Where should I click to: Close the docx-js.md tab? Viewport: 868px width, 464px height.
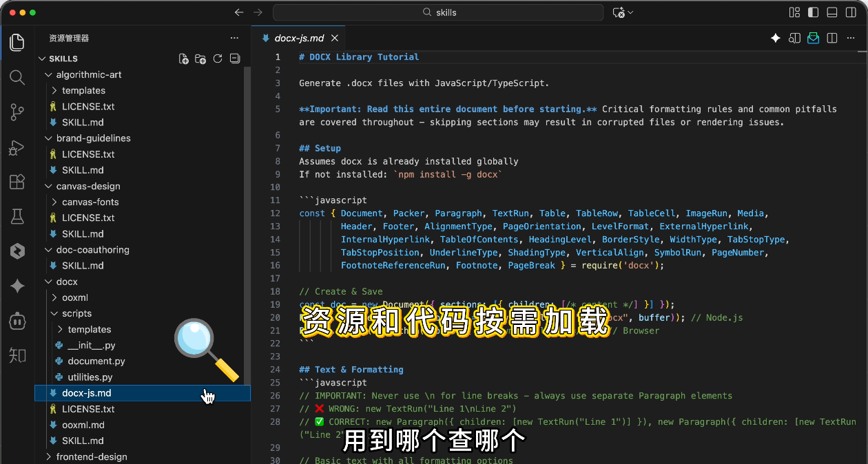(335, 38)
